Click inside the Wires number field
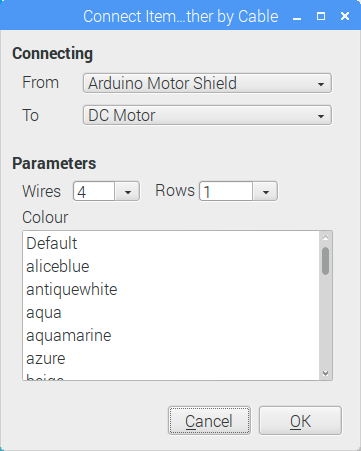361x451 pixels. coord(94,191)
